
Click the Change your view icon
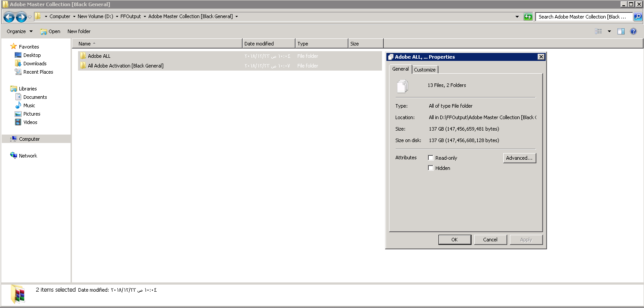tap(599, 31)
